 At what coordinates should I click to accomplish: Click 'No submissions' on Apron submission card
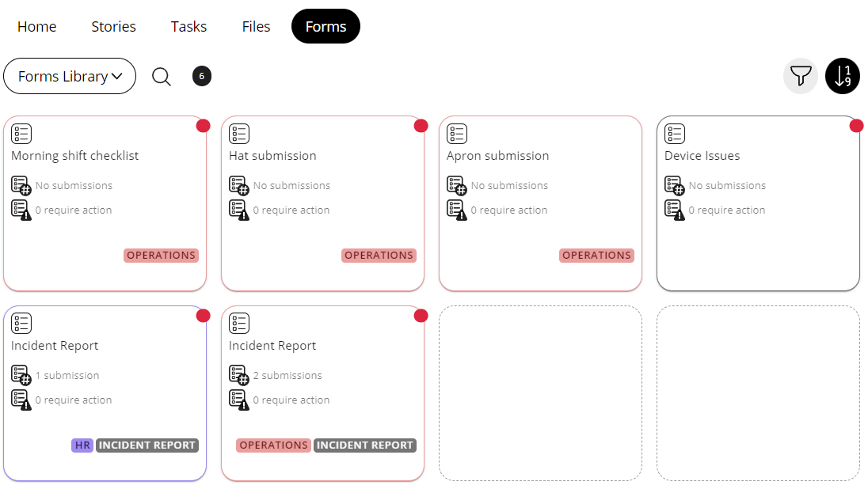pyautogui.click(x=509, y=186)
